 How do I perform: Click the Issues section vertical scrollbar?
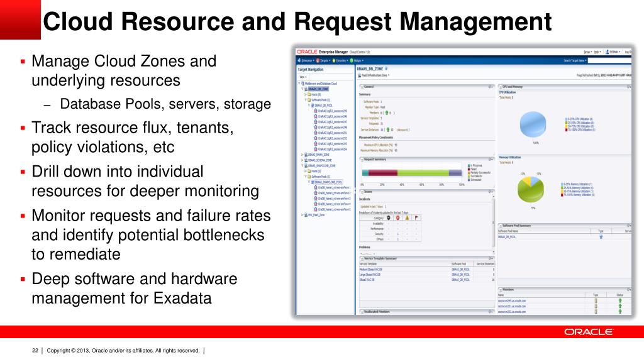[493, 222]
